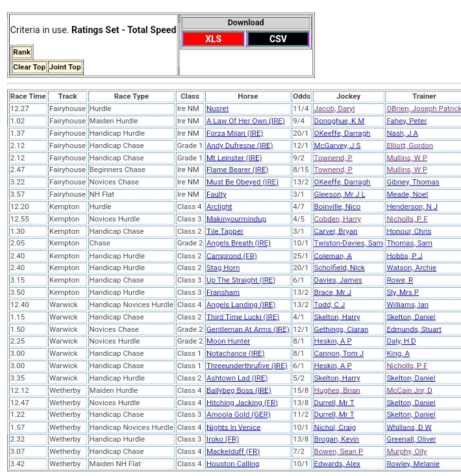
Task: Open horse Threeunderthrufive (IRE)
Action: click(x=246, y=366)
